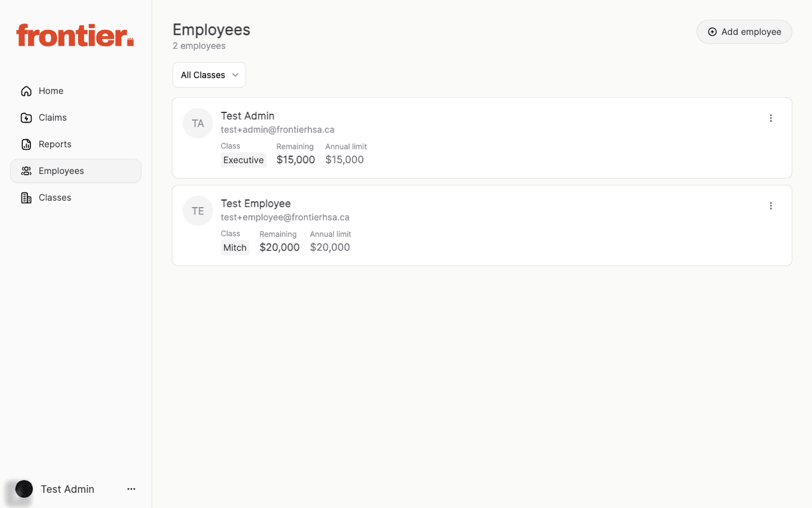Open Test Admin's email address
The width and height of the screenshot is (812, 508).
tap(277, 129)
